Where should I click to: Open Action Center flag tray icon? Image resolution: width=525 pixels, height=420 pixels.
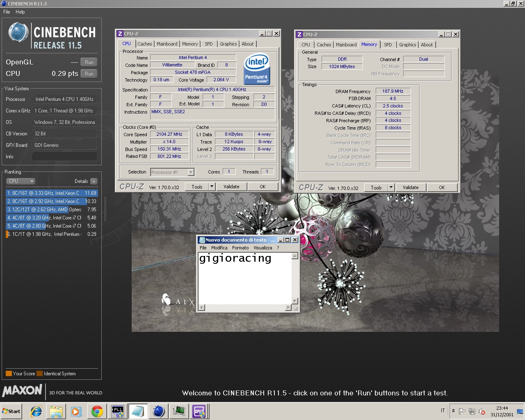pos(462,411)
